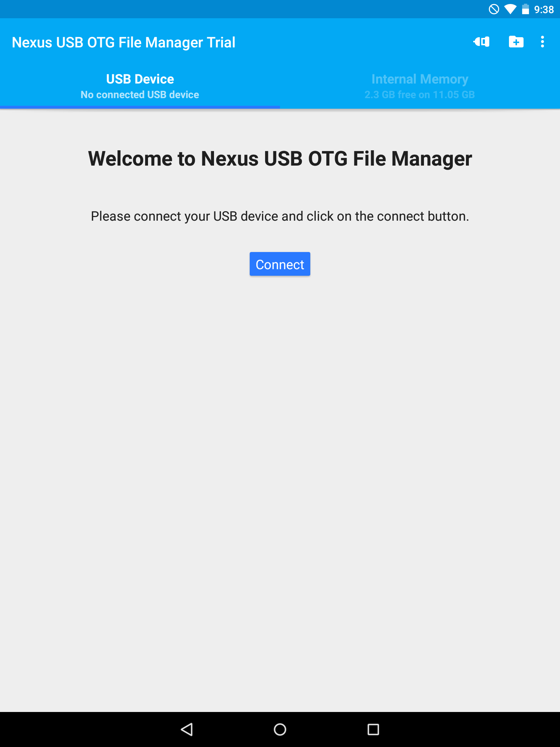560x747 pixels.
Task: Tap the Wi-Fi signal status icon
Action: coord(510,9)
